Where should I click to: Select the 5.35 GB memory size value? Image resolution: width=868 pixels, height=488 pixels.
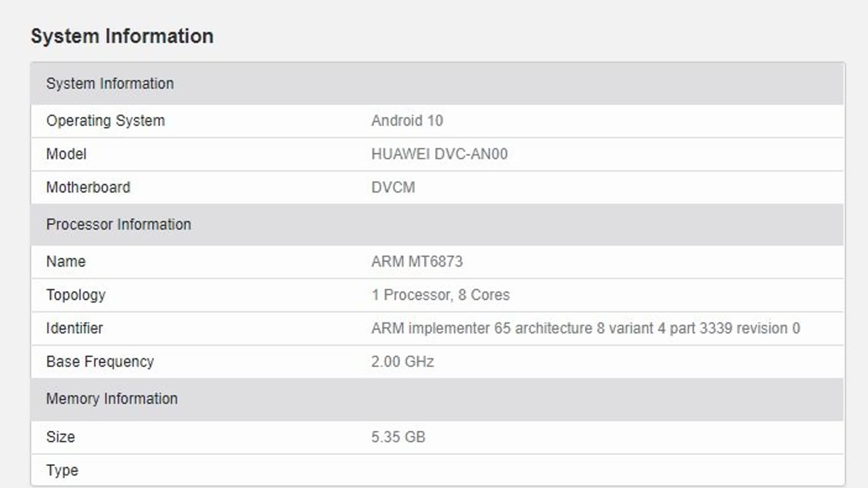[398, 437]
